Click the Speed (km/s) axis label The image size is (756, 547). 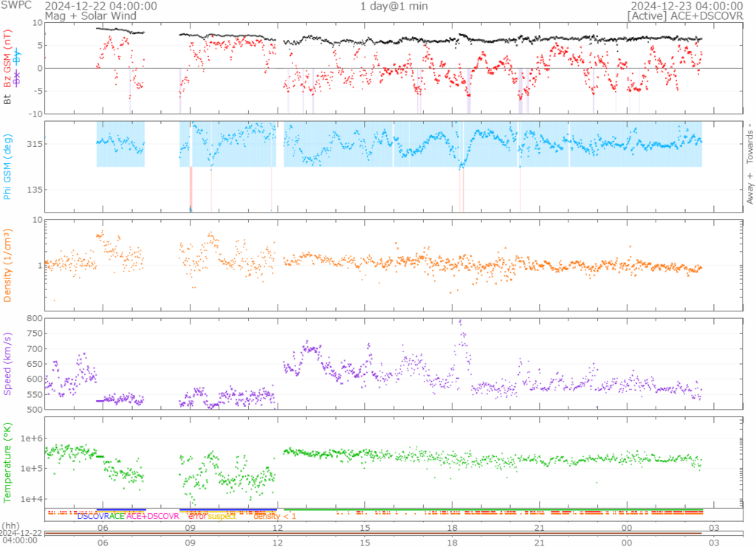pos(8,363)
